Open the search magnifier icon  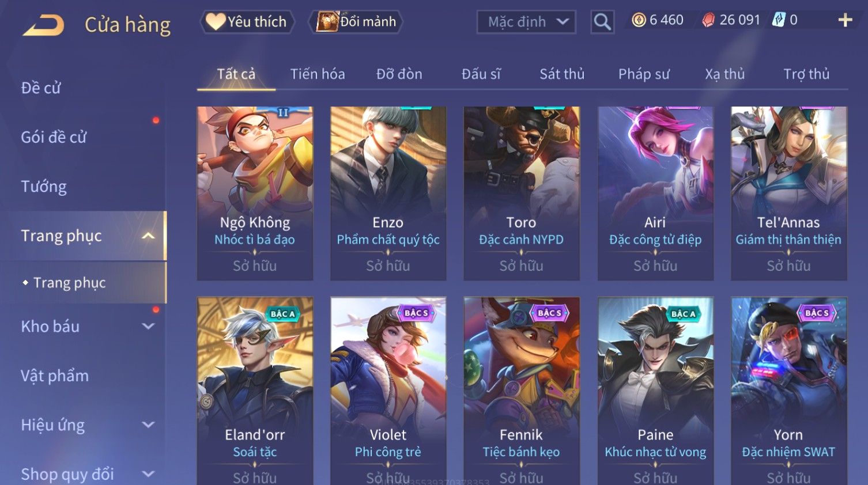tap(602, 22)
